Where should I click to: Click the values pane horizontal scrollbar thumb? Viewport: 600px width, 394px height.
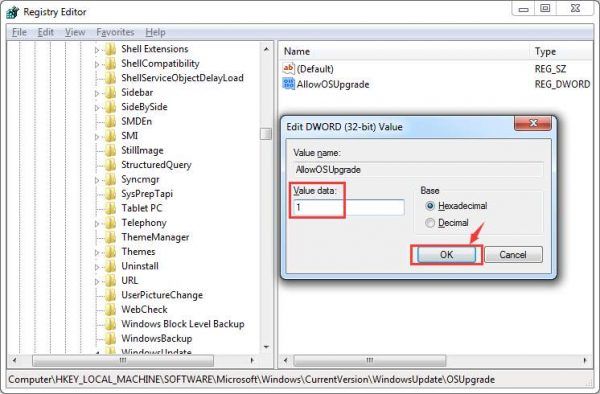coord(370,360)
